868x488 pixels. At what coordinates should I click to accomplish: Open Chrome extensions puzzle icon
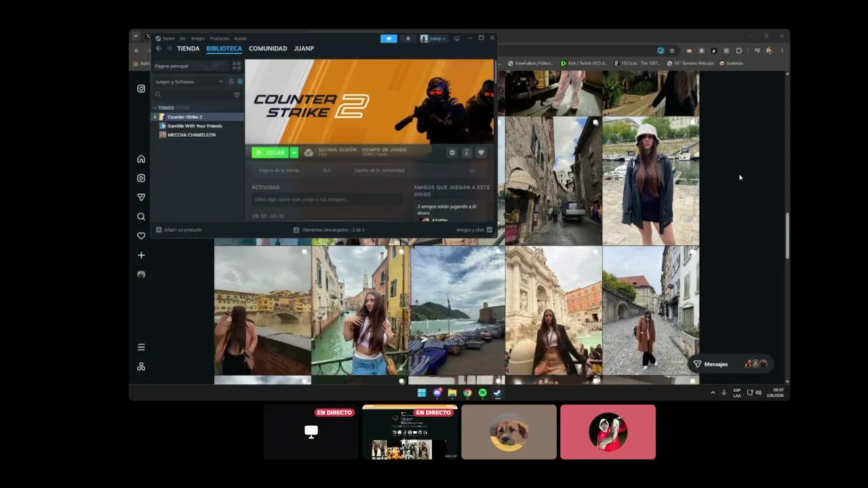click(738, 50)
